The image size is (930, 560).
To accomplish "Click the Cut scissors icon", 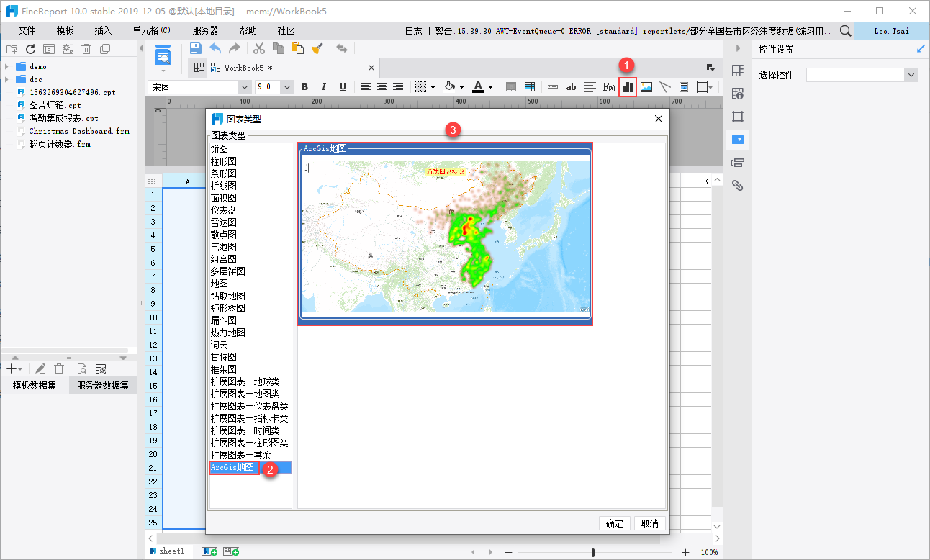I will coord(259,48).
